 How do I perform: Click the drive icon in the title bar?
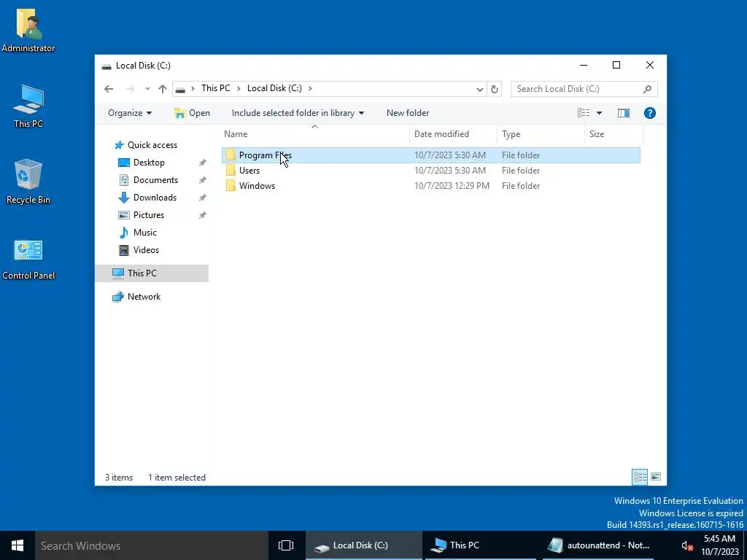107,66
